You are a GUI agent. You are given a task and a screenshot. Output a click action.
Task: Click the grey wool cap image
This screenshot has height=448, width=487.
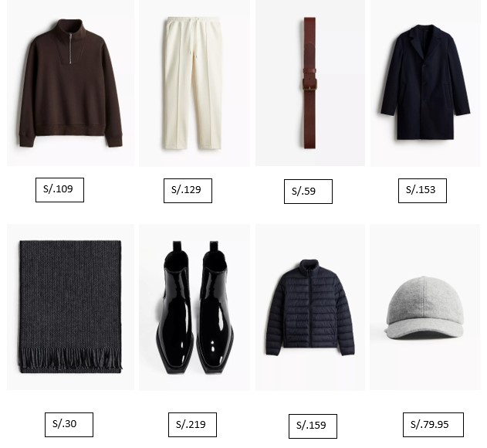click(x=425, y=307)
